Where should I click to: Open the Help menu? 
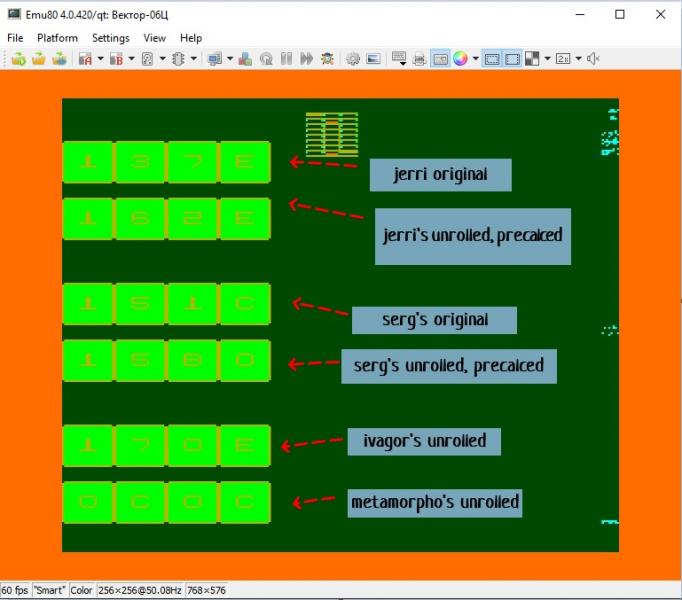click(x=190, y=38)
